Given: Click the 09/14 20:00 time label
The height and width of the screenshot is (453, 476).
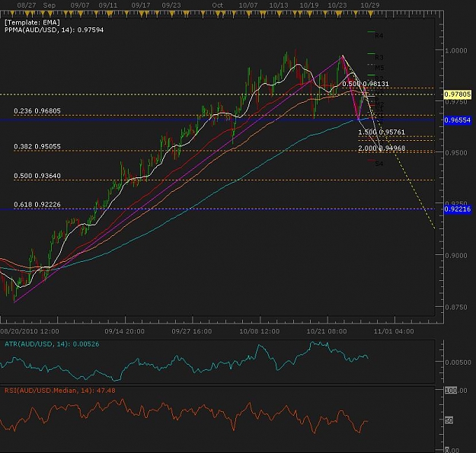Looking at the screenshot, I should [124, 331].
